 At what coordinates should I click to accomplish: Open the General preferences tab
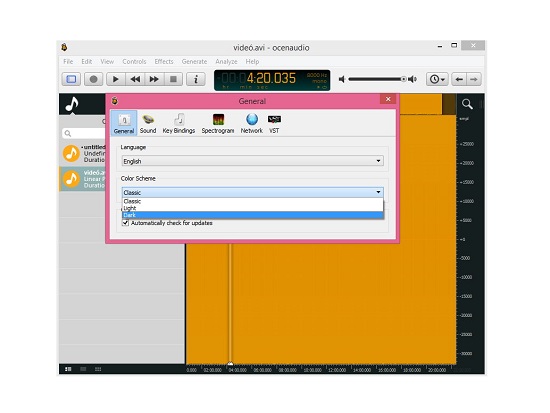click(x=124, y=123)
